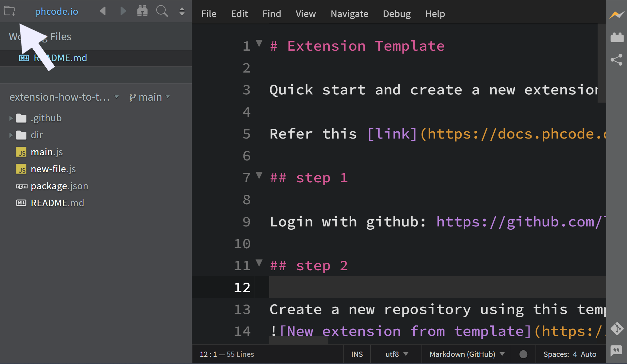Click the JS icon beside main.js

[x=21, y=152]
